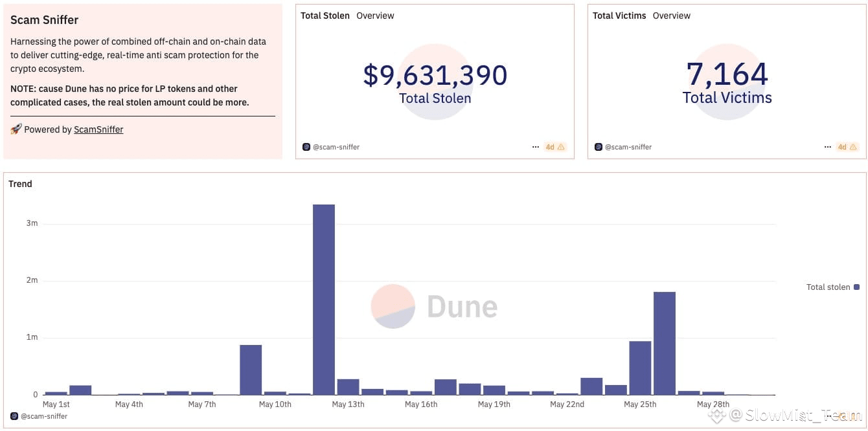Click the scam-sniffer avatar in Trend widget
Screen dimensions: 868x431
pyautogui.click(x=14, y=416)
